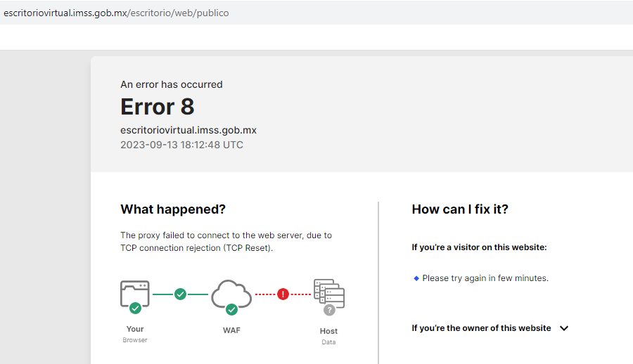The height and width of the screenshot is (364, 633).
Task: Click the green checkmark badge under WAF cloud
Action: click(x=231, y=309)
